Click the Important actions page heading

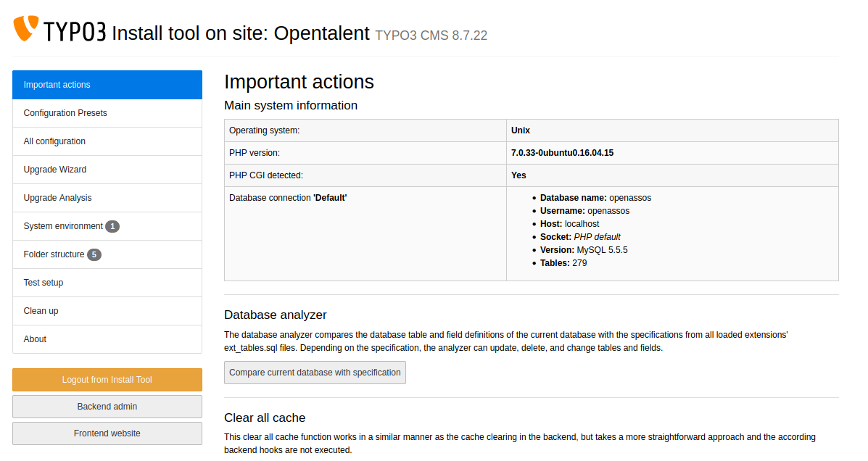point(299,82)
